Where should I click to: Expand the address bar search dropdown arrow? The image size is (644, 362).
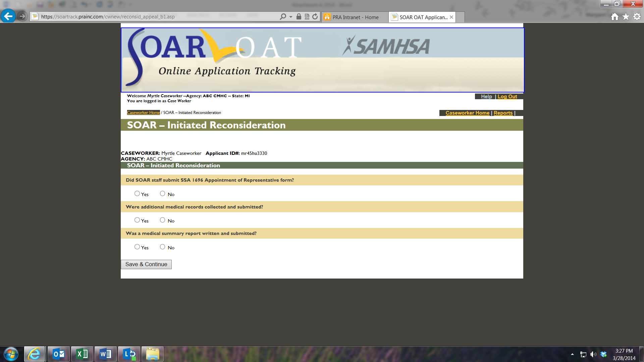pyautogui.click(x=291, y=17)
